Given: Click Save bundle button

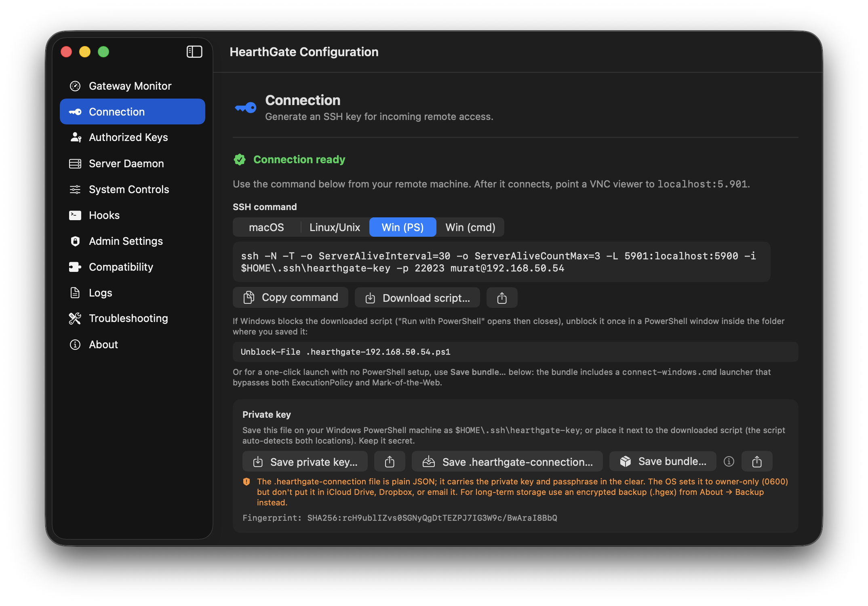Looking at the screenshot, I should coord(663,461).
